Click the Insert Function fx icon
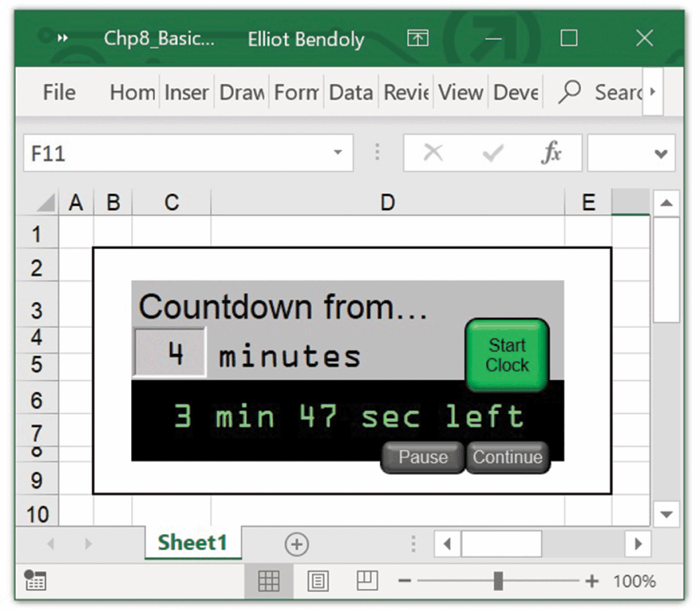The image size is (700, 609). pos(551,153)
